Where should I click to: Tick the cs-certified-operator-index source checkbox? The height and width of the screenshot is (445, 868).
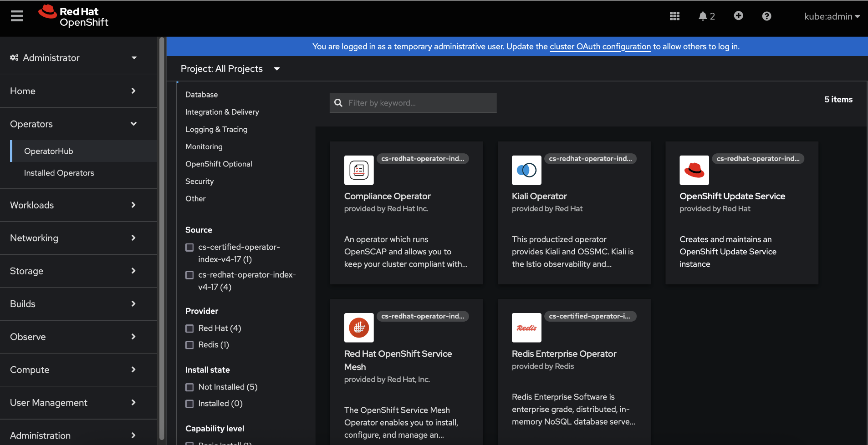189,248
